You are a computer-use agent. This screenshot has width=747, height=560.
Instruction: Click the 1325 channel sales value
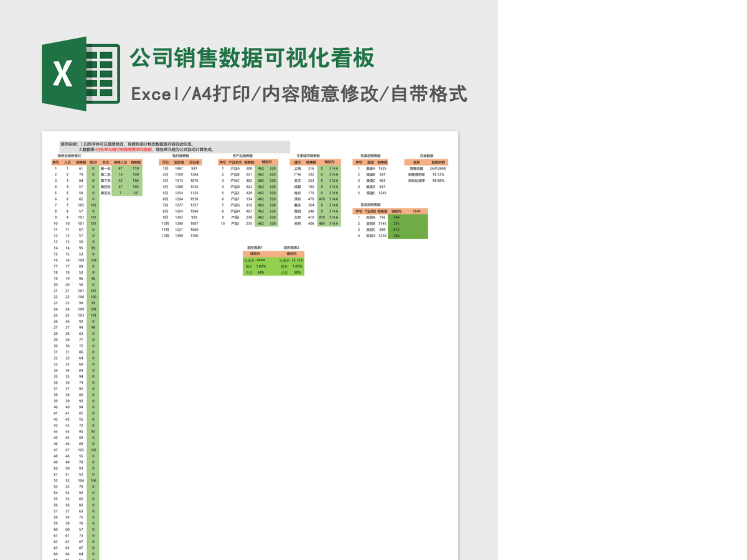tap(382, 168)
